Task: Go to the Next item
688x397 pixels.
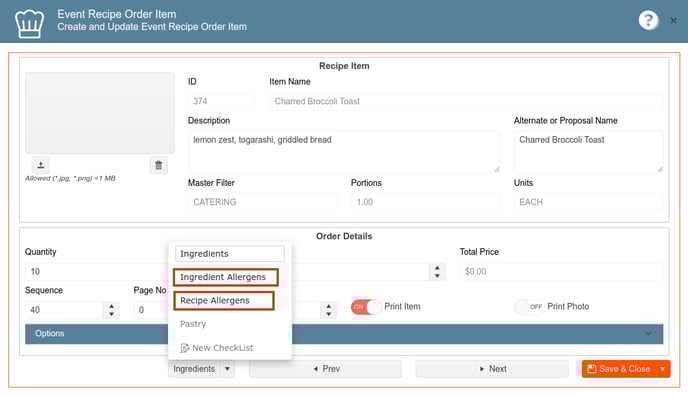Action: (492, 369)
